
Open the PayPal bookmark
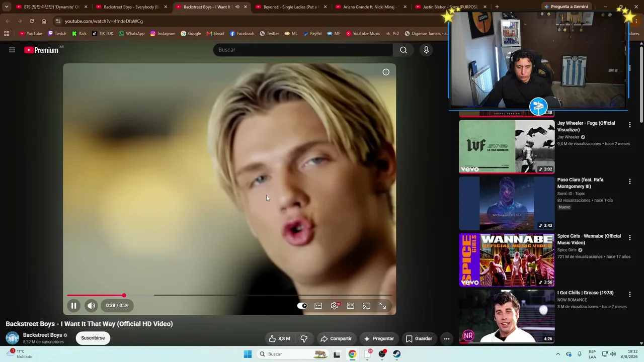click(x=312, y=34)
